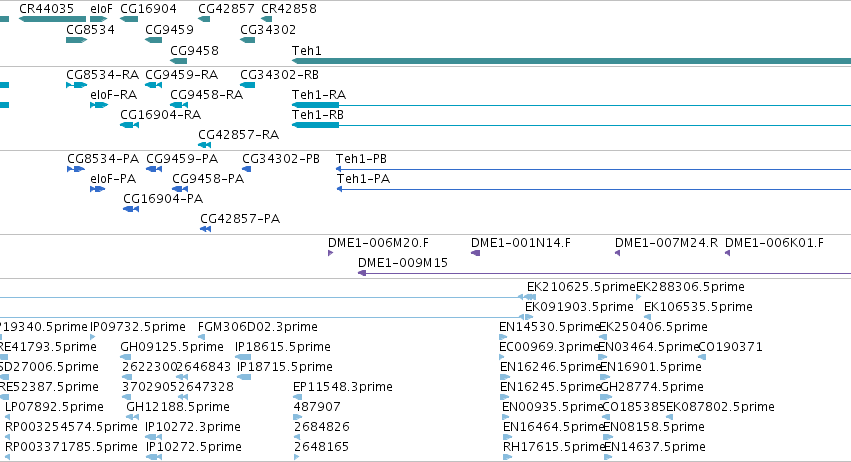Click the CG34302-RB transcript label
Viewport: 851px width, 462px height.
click(280, 75)
